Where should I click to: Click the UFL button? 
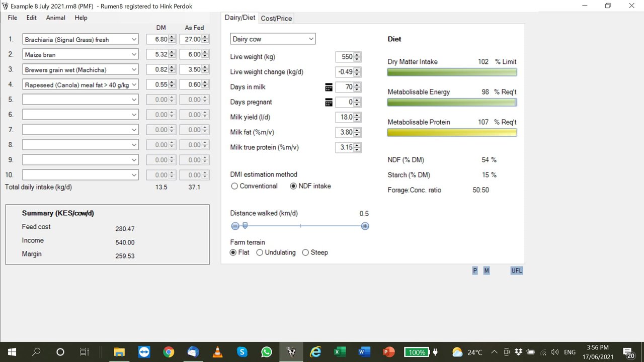click(x=517, y=270)
